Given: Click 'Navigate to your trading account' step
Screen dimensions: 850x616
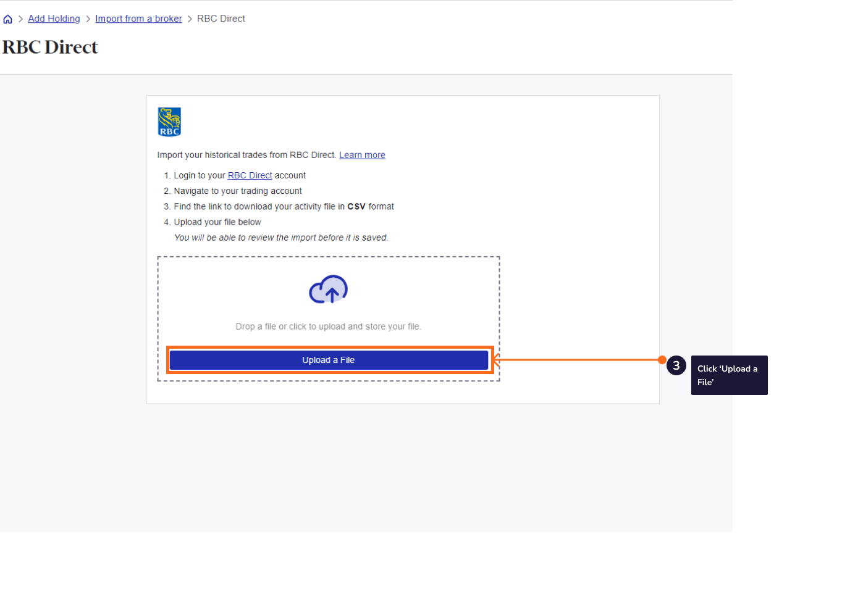Looking at the screenshot, I should [x=238, y=191].
